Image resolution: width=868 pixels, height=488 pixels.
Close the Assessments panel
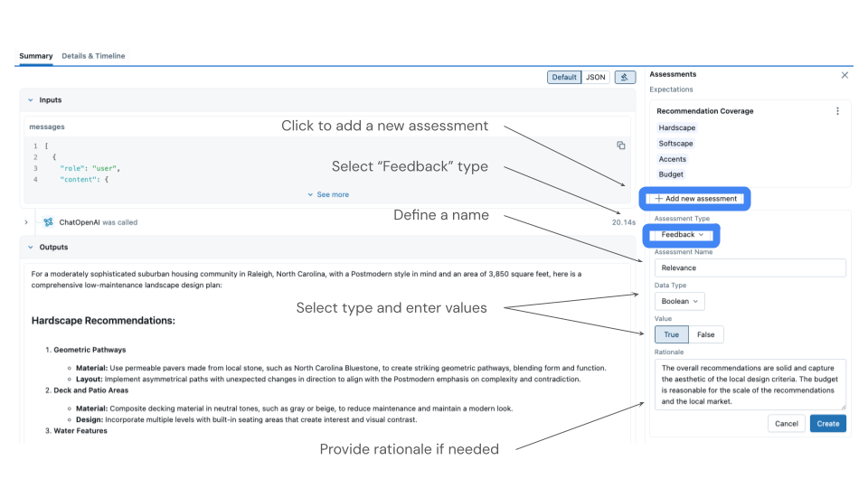click(844, 75)
